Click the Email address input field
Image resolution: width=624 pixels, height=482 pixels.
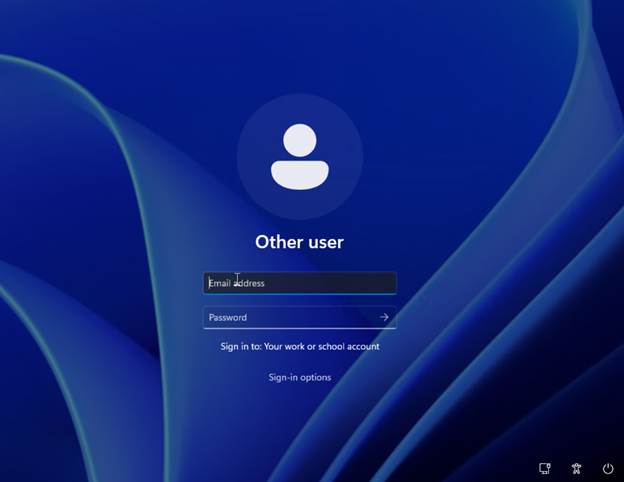[300, 283]
